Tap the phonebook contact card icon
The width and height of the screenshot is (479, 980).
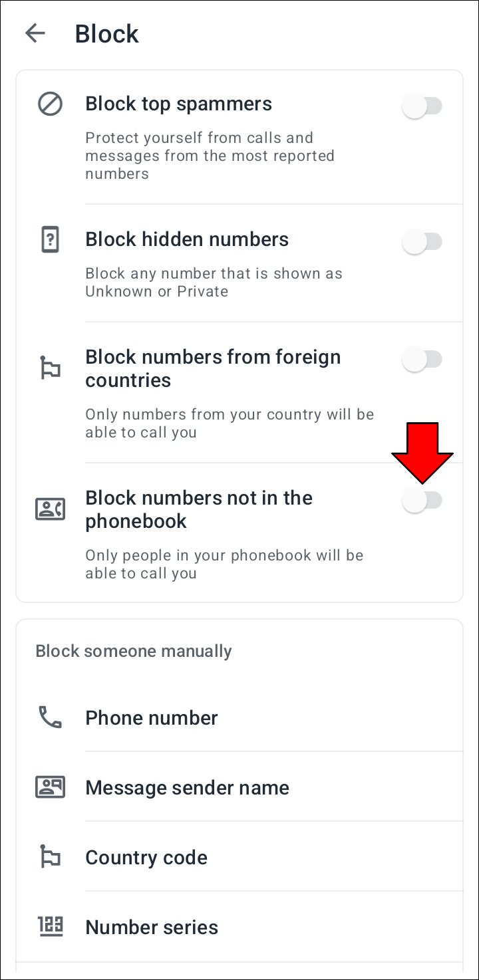(x=50, y=509)
